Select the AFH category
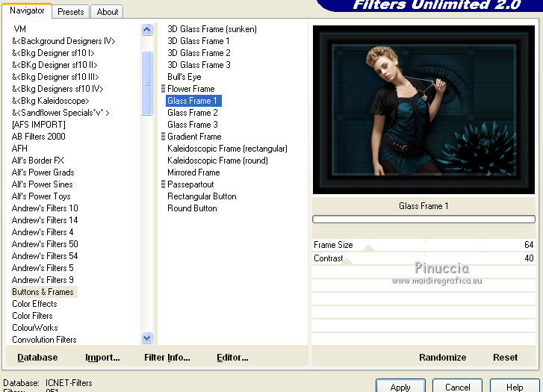This screenshot has width=543, height=392. (x=19, y=149)
